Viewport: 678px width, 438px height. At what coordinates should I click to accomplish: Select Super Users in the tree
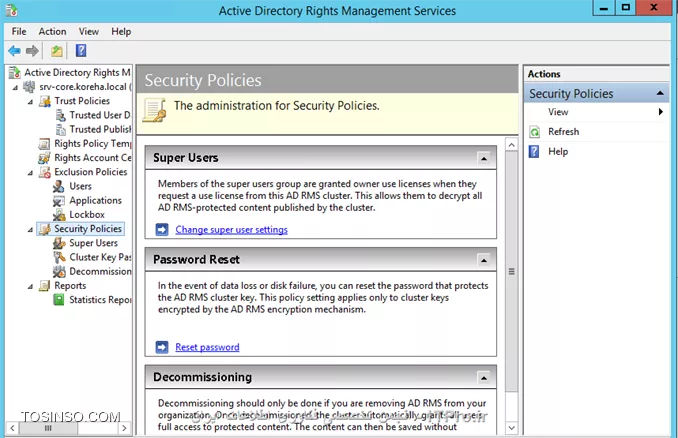coord(93,243)
